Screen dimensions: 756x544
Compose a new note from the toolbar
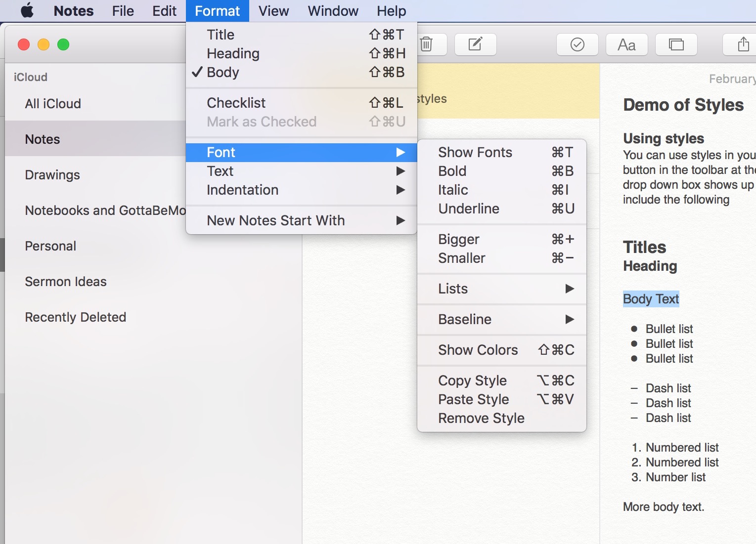click(x=475, y=44)
